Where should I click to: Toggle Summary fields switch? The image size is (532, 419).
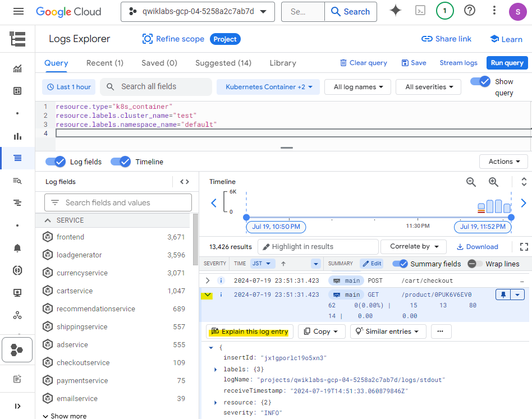(x=400, y=264)
